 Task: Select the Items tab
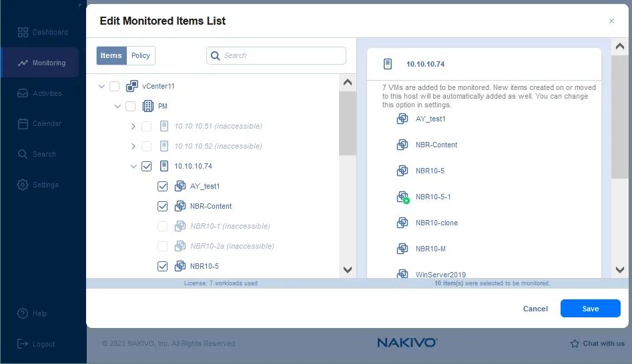point(111,56)
